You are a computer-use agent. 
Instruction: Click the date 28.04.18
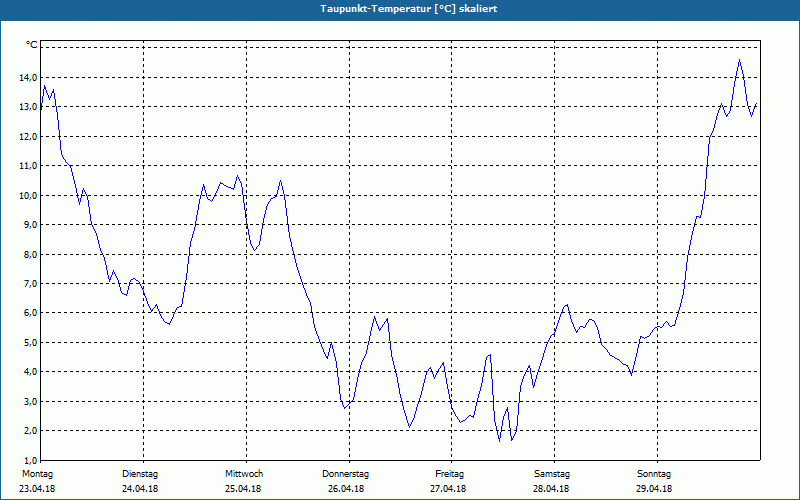tap(551, 489)
